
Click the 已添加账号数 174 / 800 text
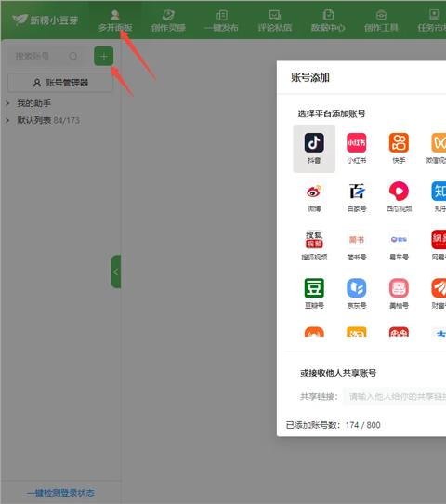pos(333,425)
